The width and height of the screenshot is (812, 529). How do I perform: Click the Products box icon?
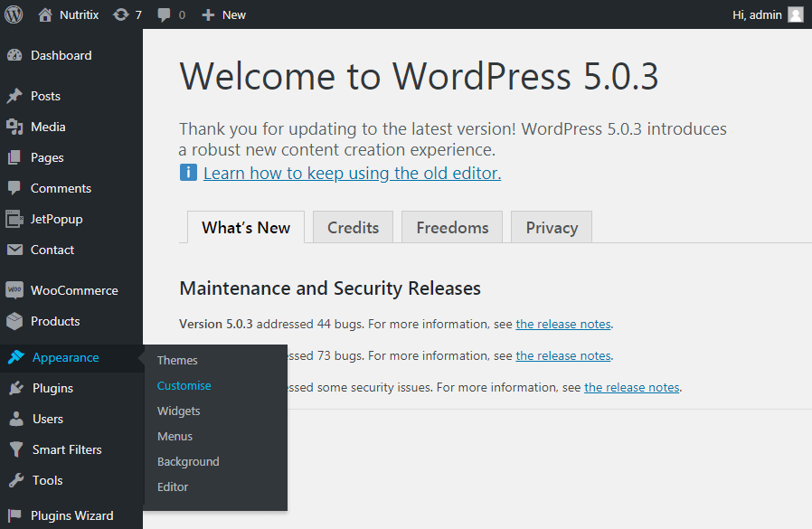[14, 321]
